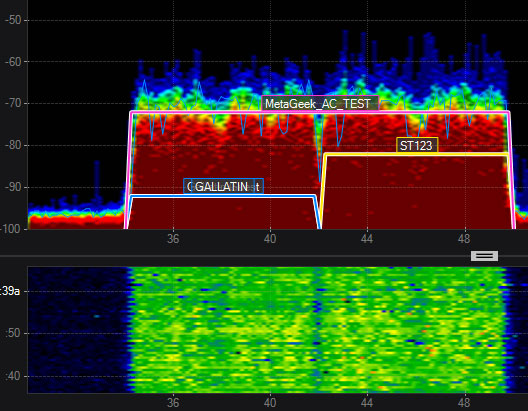The height and width of the screenshot is (411, 528).
Task: Select the MetaGeek_AC_TEST network label
Action: [320, 103]
